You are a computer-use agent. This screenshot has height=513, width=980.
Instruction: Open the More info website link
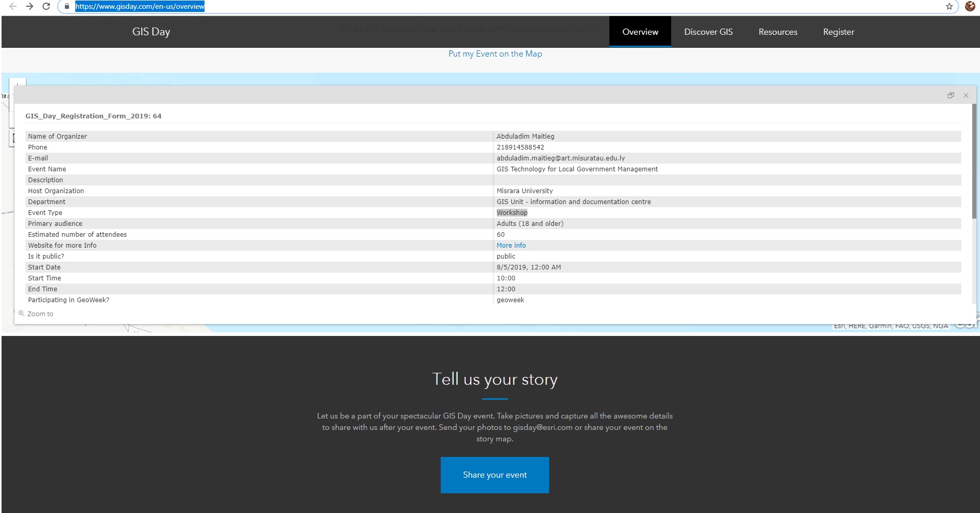(511, 245)
